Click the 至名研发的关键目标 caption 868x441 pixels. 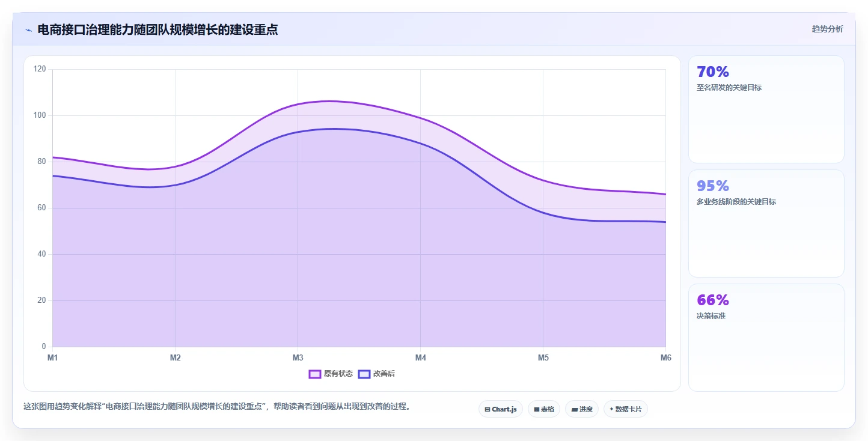point(729,88)
